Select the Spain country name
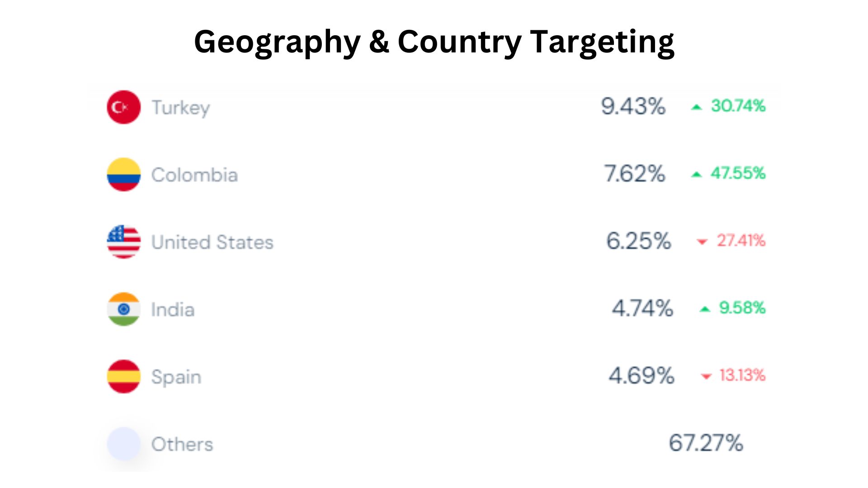Image resolution: width=868 pixels, height=488 pixels. pos(176,377)
